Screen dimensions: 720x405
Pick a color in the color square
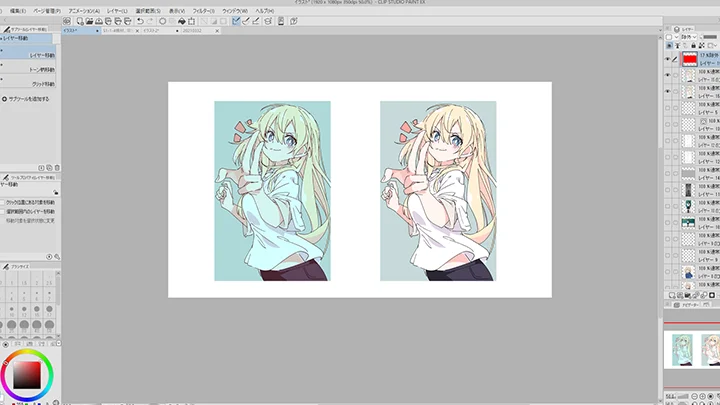click(x=27, y=375)
